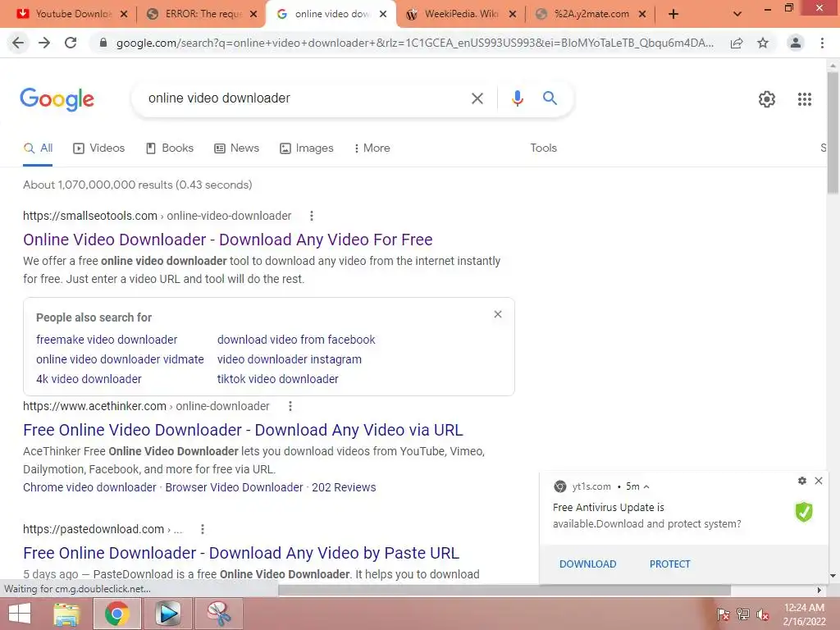The height and width of the screenshot is (630, 840).
Task: Open search Tools
Action: pyautogui.click(x=543, y=148)
